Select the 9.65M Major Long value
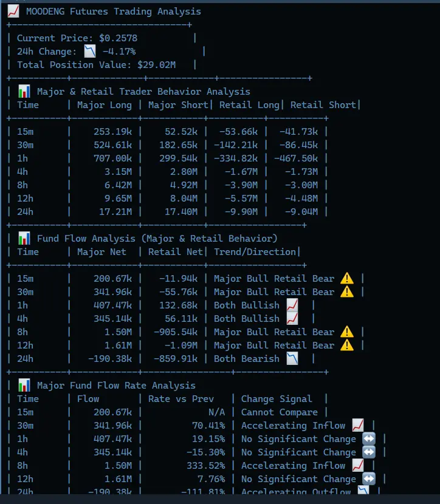The width and height of the screenshot is (440, 504). (119, 199)
